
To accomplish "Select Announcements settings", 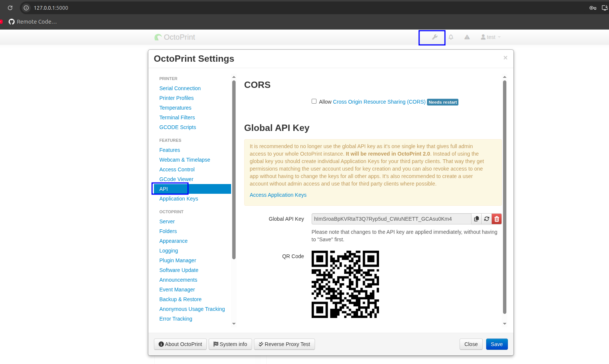I will click(178, 280).
